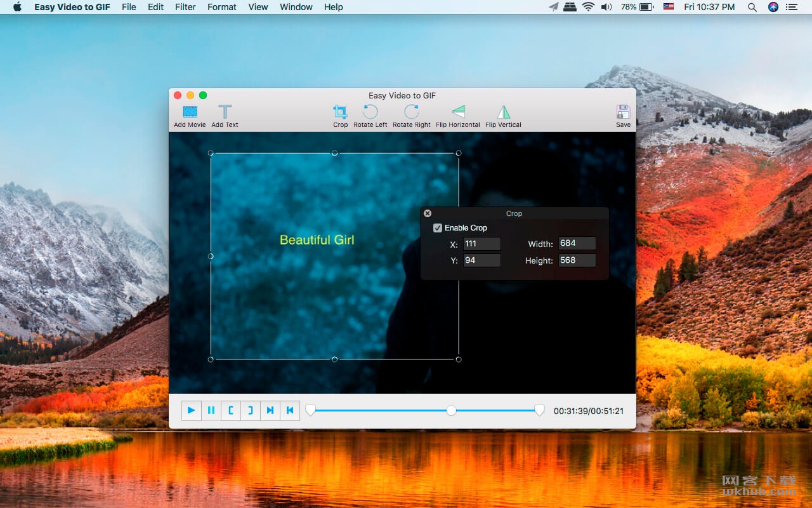Open the File menu
Viewport: 812px width, 508px height.
[x=129, y=7]
